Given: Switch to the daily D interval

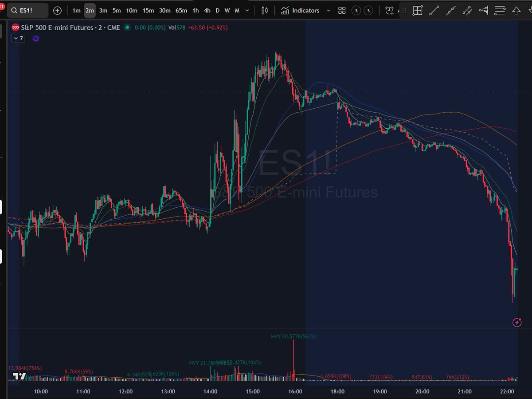Looking at the screenshot, I should coord(217,10).
